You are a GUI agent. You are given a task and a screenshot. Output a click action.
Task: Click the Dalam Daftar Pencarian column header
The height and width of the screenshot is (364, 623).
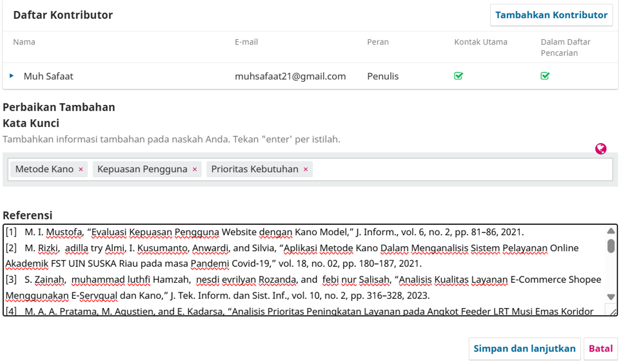pyautogui.click(x=566, y=47)
